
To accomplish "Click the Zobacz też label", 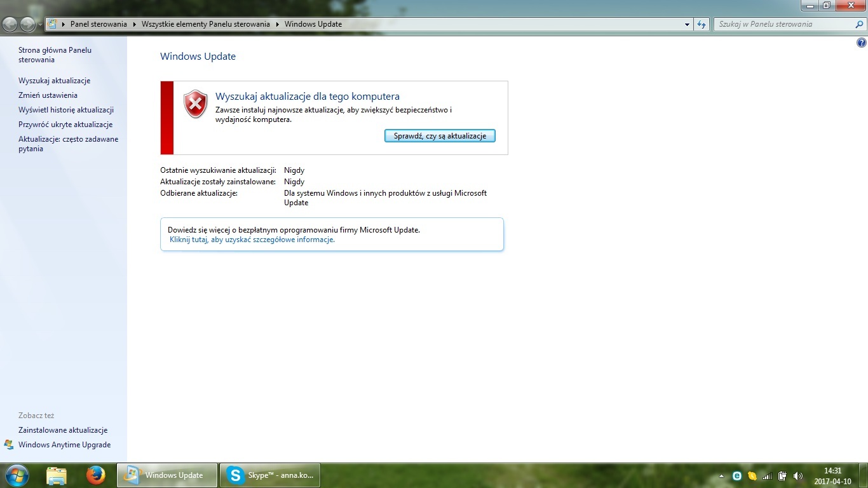I will (x=36, y=416).
